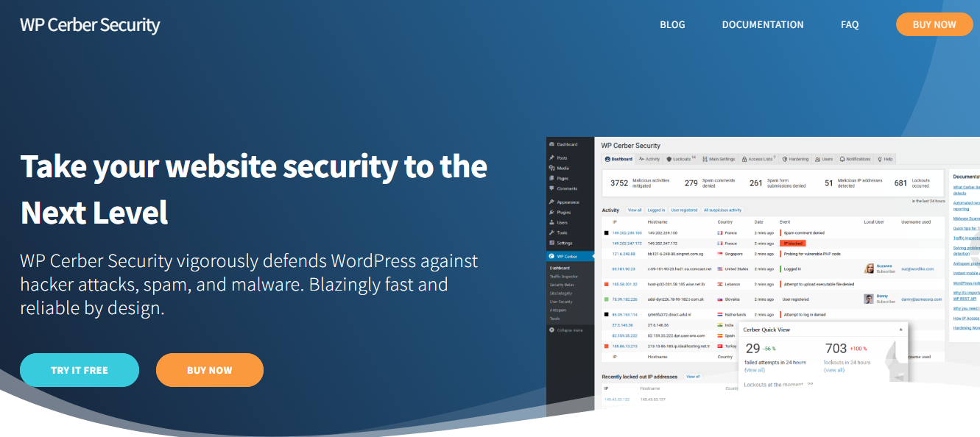The height and width of the screenshot is (437, 980).
Task: Click the WP Cerber shield icon in sidebar
Action: pyautogui.click(x=551, y=256)
